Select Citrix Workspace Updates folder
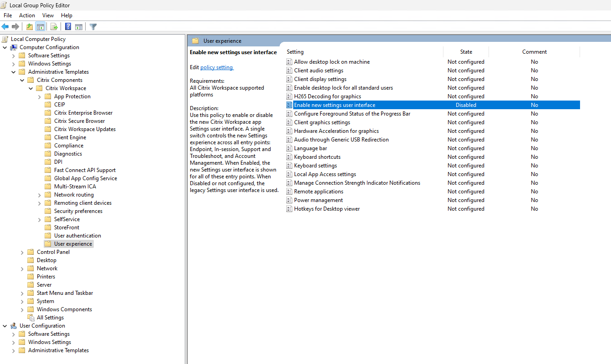The image size is (611, 364). [x=85, y=129]
